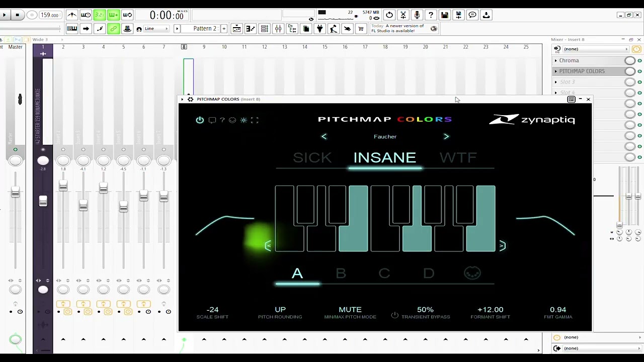Image resolution: width=644 pixels, height=362 pixels.
Task: Click the metronome icon in top toolbar
Action: click(72, 15)
